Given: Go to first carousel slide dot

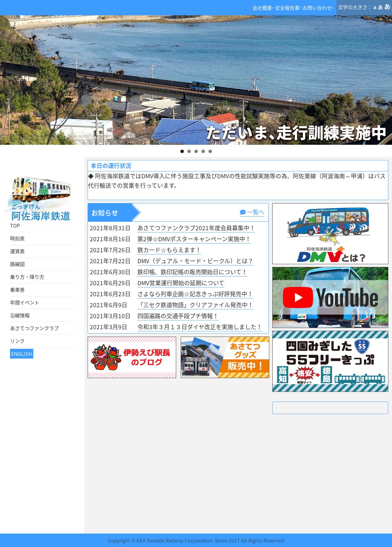Looking at the screenshot, I should click(182, 151).
